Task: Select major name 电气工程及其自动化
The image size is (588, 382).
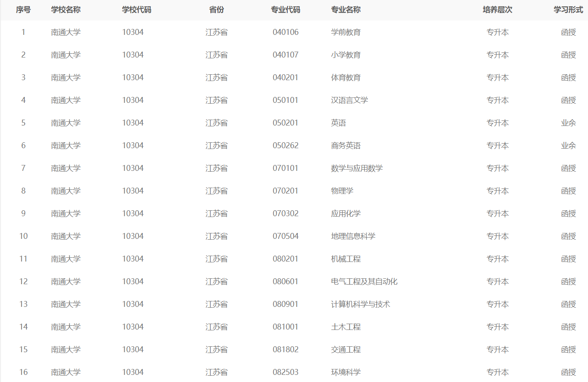Action: (x=364, y=282)
